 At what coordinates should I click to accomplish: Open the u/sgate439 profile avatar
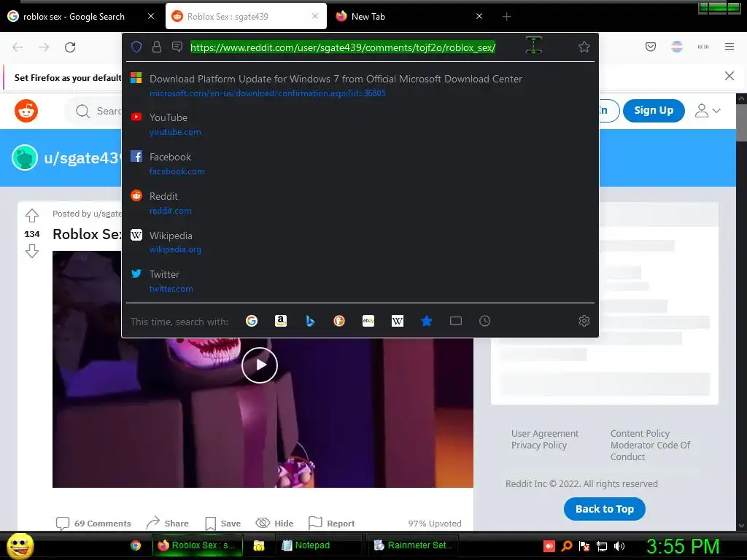click(25, 157)
